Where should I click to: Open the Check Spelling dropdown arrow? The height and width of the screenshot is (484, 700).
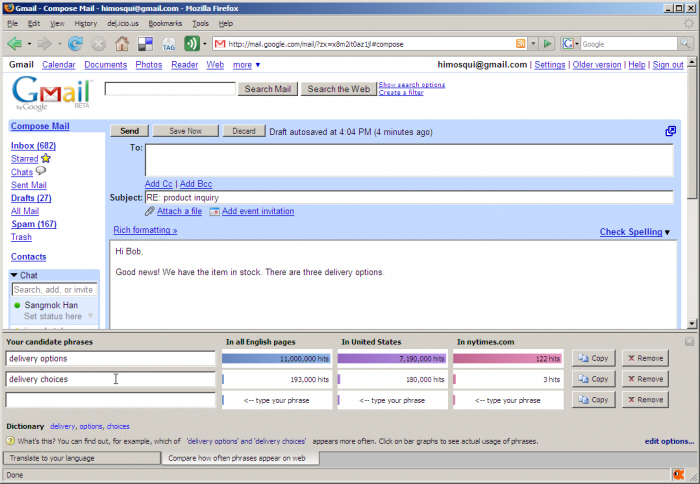coord(667,232)
